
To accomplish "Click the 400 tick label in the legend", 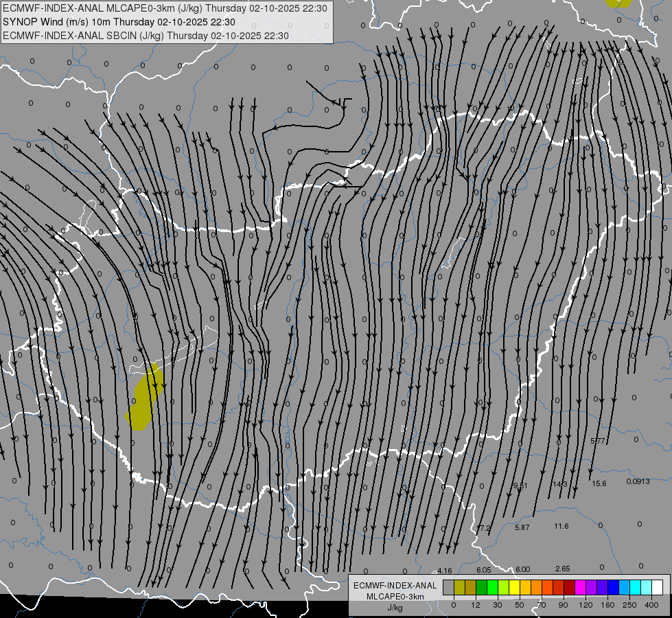I will point(651,605).
